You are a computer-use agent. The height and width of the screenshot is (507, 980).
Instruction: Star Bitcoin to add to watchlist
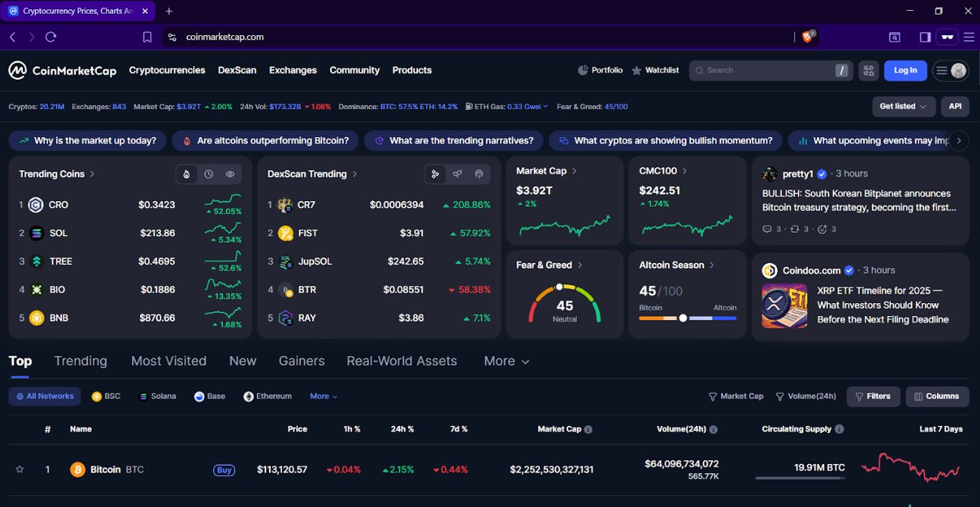tap(20, 470)
